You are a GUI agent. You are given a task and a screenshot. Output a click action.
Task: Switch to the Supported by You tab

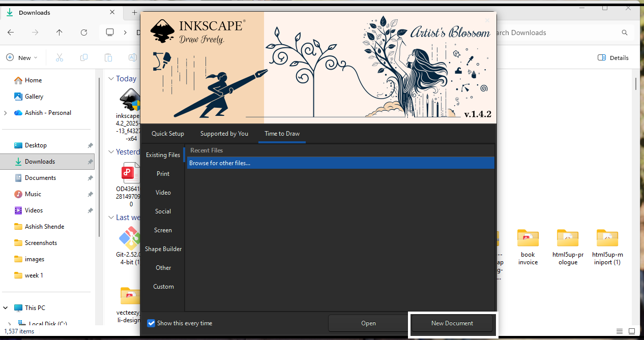point(224,134)
